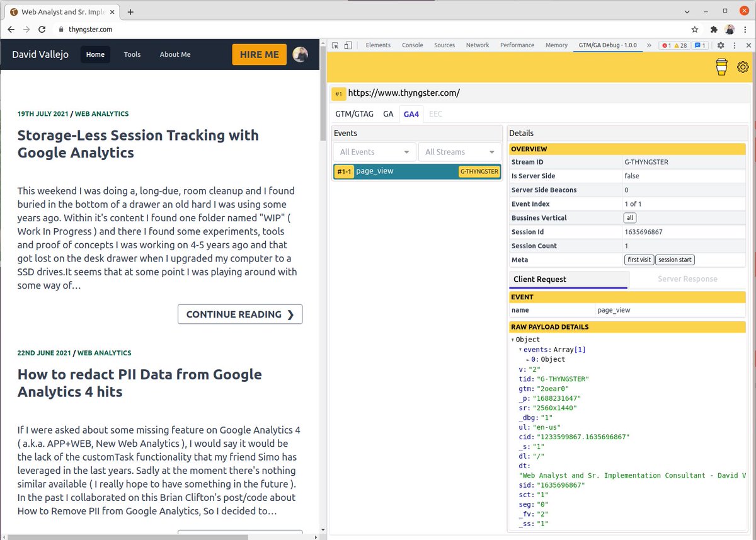756x540 pixels.
Task: Click the coffee cup donate icon
Action: point(722,67)
